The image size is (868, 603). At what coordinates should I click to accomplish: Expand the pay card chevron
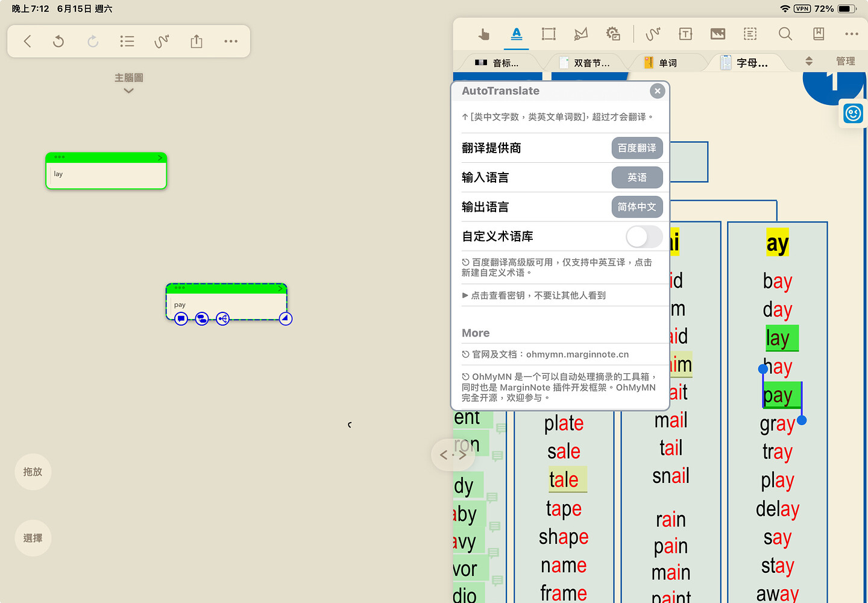(x=280, y=289)
